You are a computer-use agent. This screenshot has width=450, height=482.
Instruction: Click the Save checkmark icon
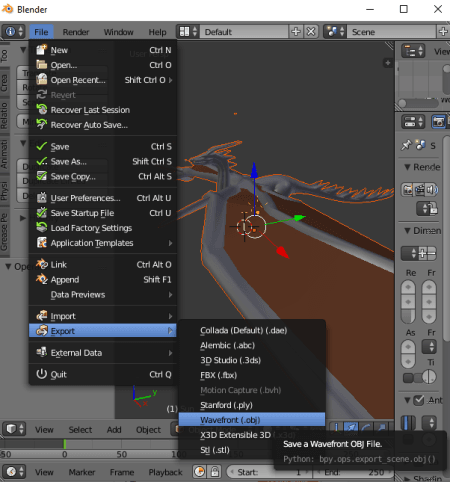click(42, 146)
